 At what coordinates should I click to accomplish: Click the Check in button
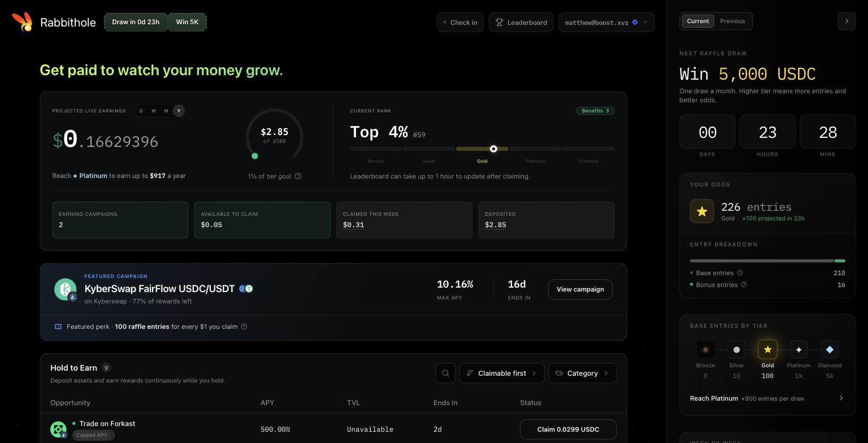click(460, 23)
